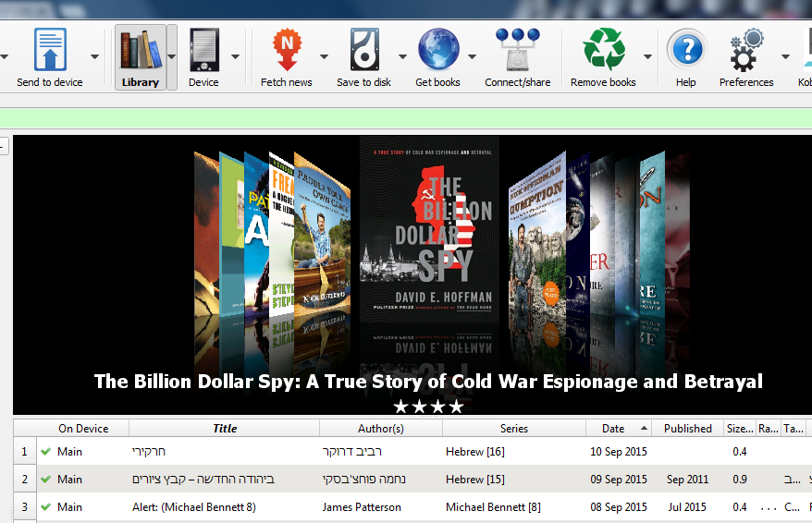
Task: Expand the Get books dropdown arrow
Action: [x=472, y=56]
